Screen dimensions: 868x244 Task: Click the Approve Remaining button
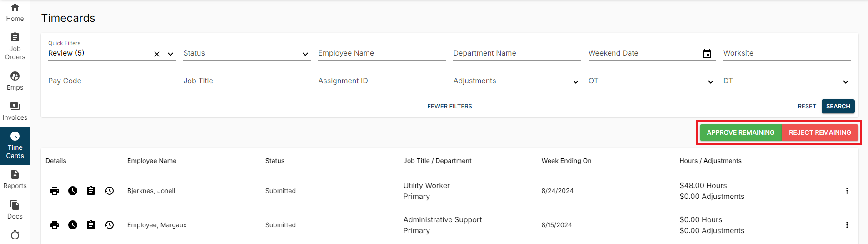point(740,132)
